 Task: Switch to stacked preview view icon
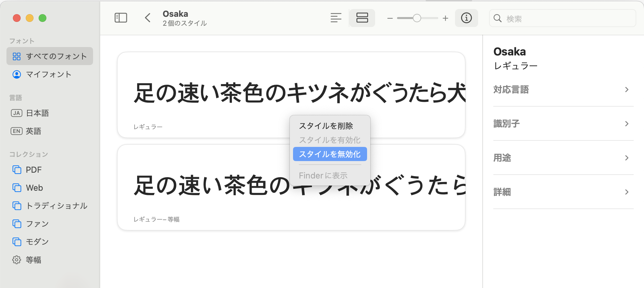[362, 18]
